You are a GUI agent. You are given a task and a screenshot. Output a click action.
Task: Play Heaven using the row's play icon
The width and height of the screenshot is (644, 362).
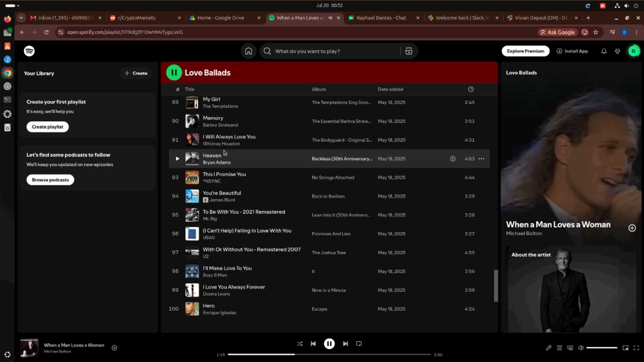pos(177,159)
